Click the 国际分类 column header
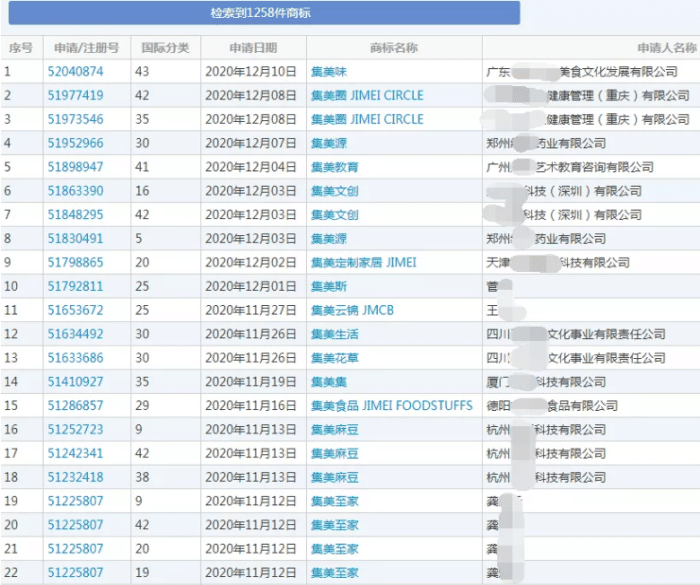Screen dimensions: 700x585 166,48
